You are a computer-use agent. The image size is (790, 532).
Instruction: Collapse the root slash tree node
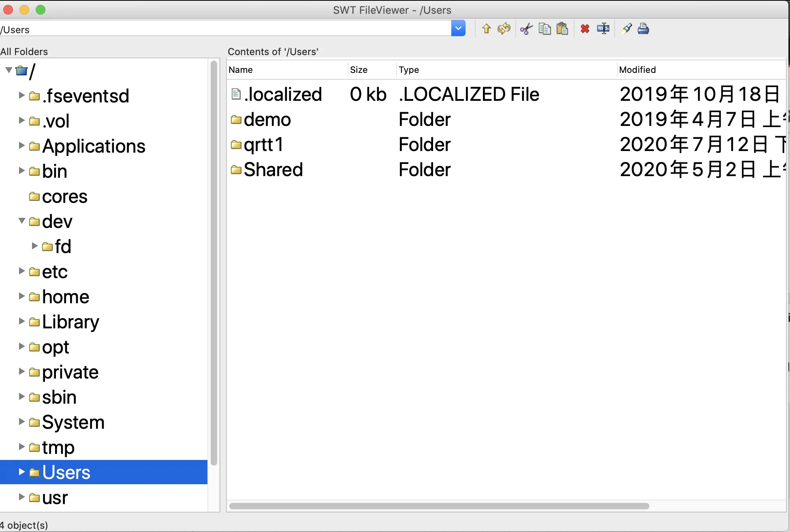tap(9, 70)
